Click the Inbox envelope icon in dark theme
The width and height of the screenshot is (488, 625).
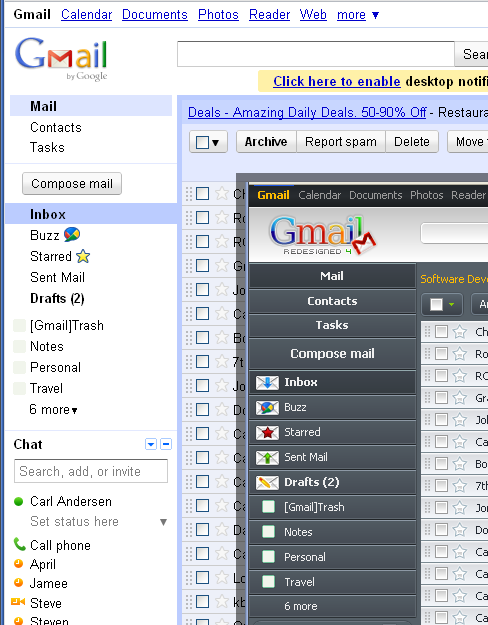pyautogui.click(x=267, y=383)
